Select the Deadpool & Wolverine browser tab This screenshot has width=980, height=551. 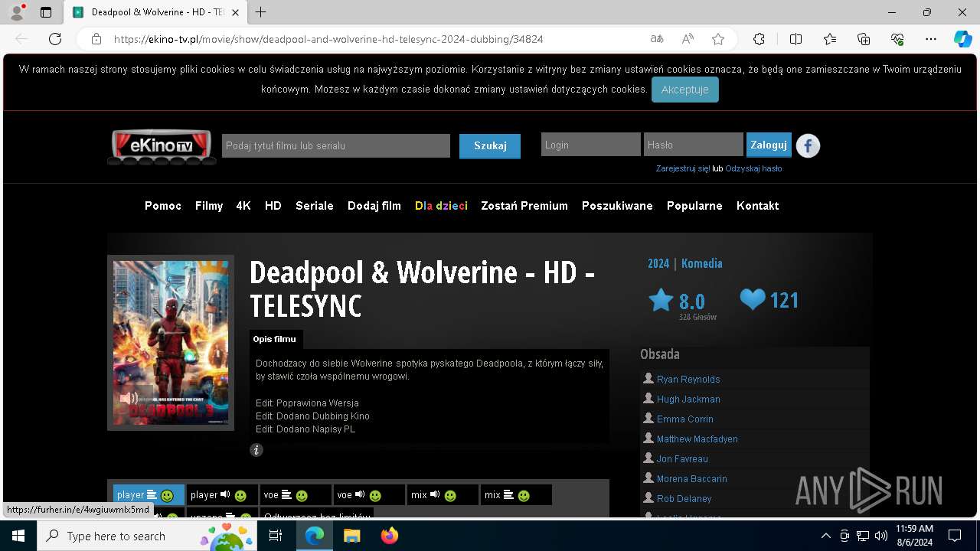click(x=155, y=12)
